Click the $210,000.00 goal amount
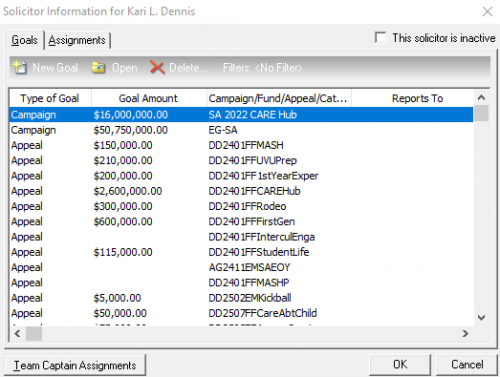 click(x=123, y=160)
